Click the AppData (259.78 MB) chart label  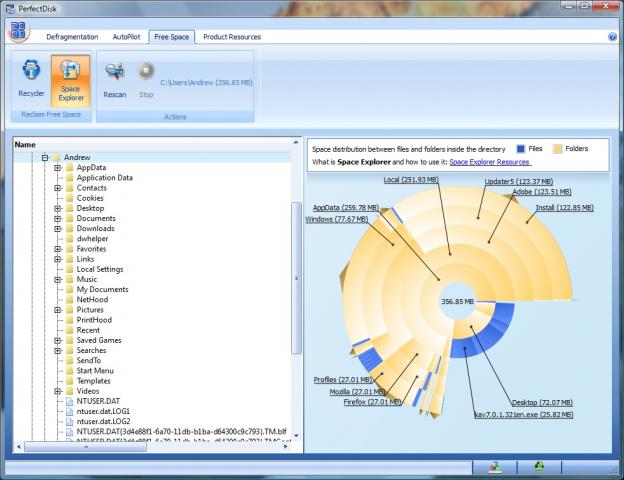click(x=345, y=208)
